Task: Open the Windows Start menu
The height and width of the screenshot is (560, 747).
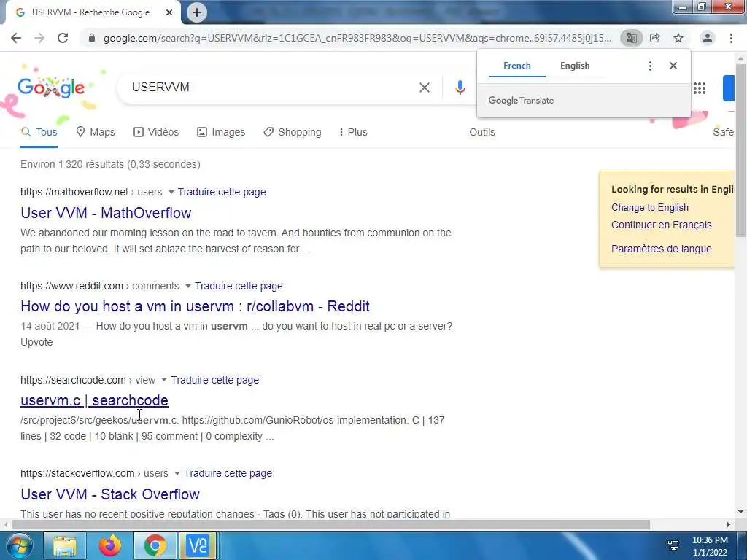Action: tap(19, 545)
